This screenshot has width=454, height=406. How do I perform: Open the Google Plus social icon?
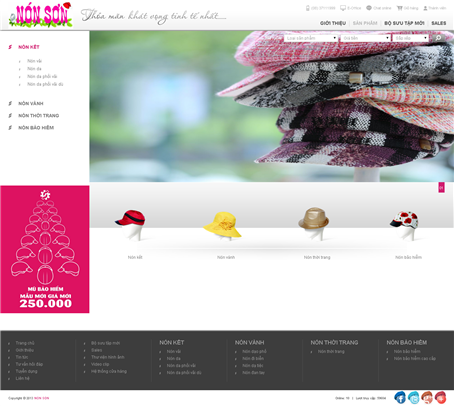427,397
